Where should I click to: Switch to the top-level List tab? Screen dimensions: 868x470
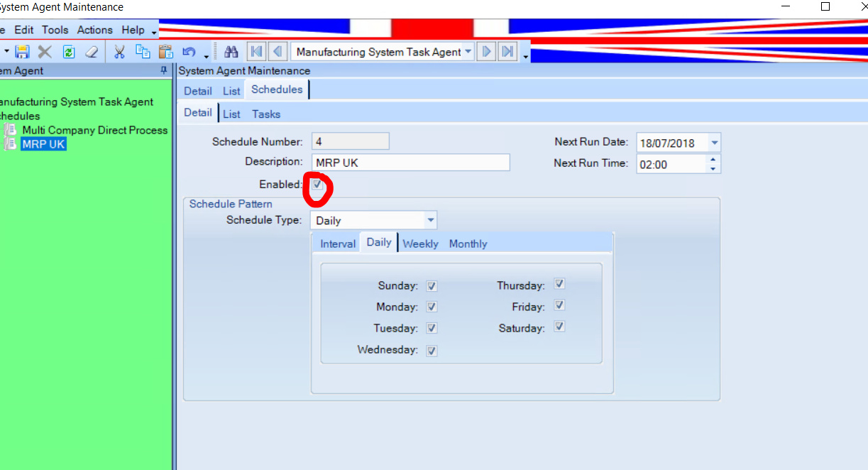click(x=231, y=91)
